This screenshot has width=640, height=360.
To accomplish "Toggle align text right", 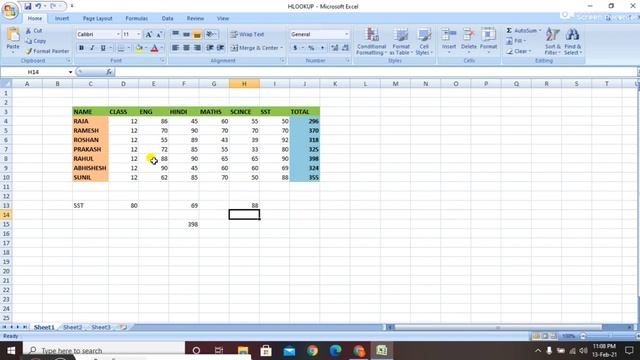I will click(197, 48).
